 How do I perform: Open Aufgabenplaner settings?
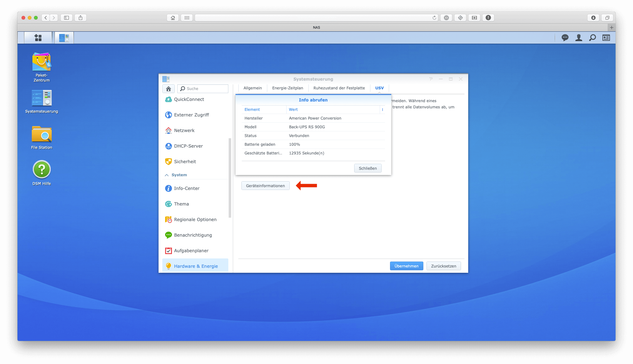195,251
